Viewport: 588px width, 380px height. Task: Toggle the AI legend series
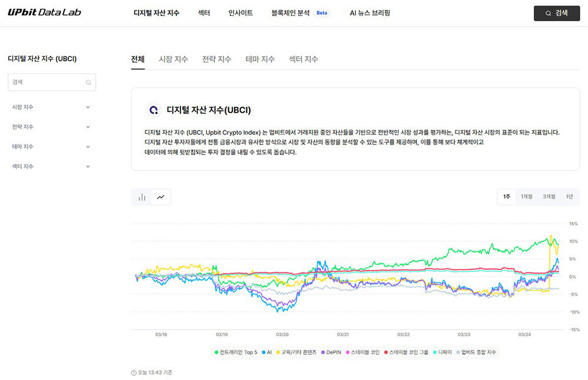(x=266, y=352)
